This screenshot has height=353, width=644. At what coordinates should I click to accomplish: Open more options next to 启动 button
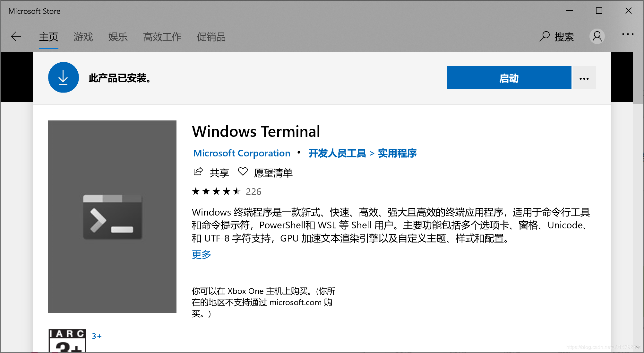584,77
